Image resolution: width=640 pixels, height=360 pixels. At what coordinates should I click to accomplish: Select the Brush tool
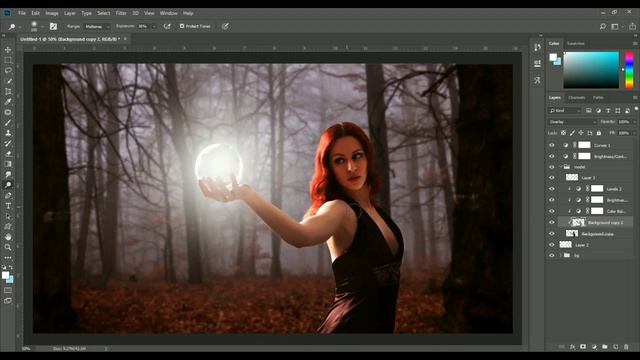[x=8, y=122]
